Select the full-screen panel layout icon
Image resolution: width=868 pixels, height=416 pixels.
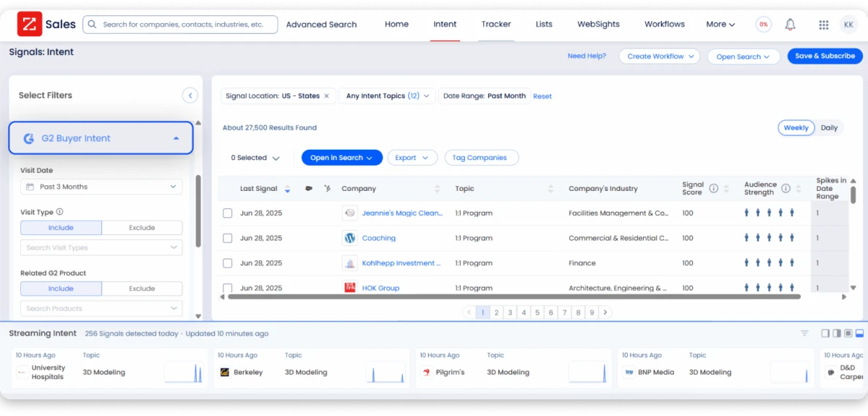coord(848,334)
